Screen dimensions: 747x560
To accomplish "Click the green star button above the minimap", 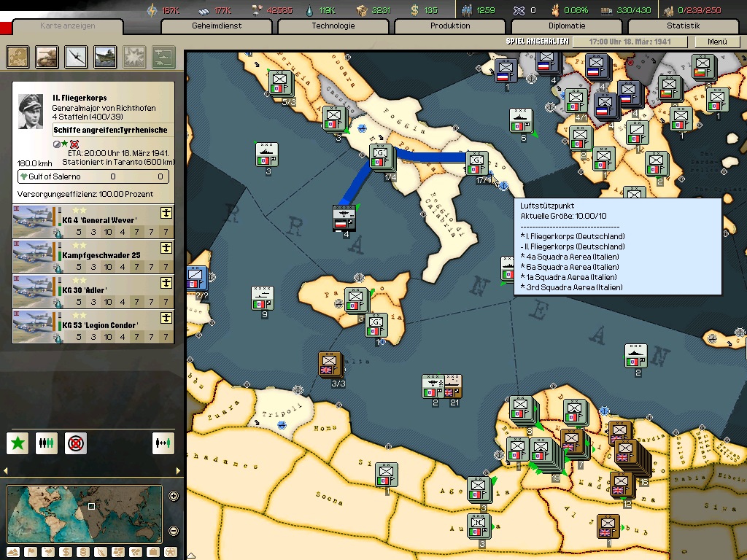I will tap(18, 443).
